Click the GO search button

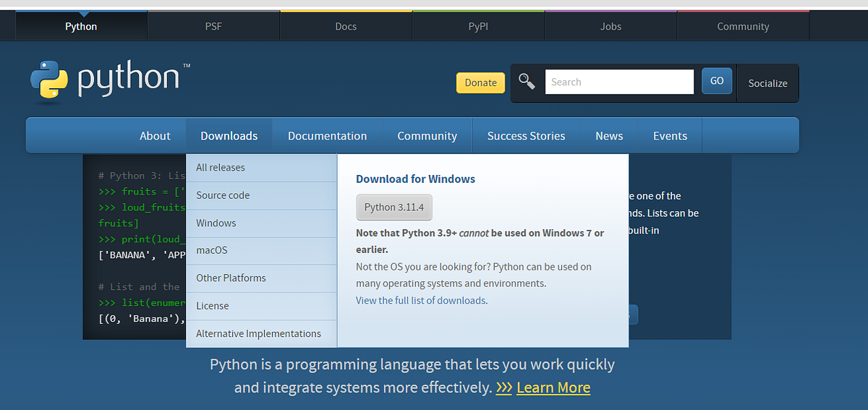(x=717, y=81)
